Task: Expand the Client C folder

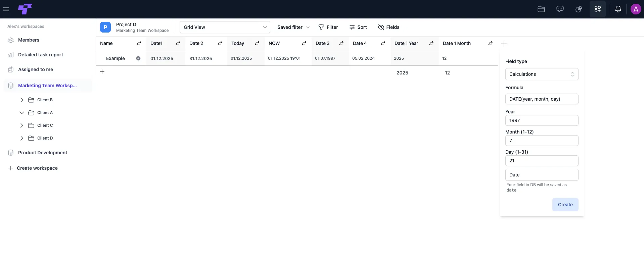Action: tap(22, 125)
